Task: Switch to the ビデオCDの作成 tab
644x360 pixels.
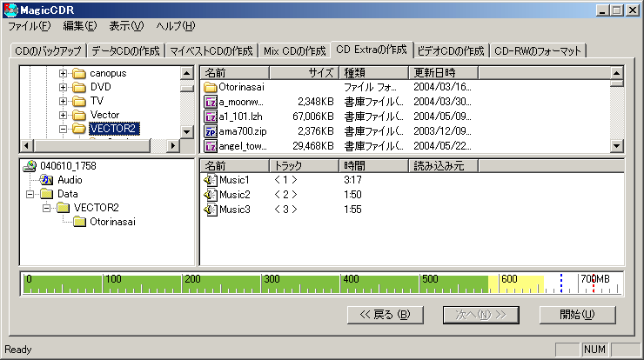Action: 451,51
